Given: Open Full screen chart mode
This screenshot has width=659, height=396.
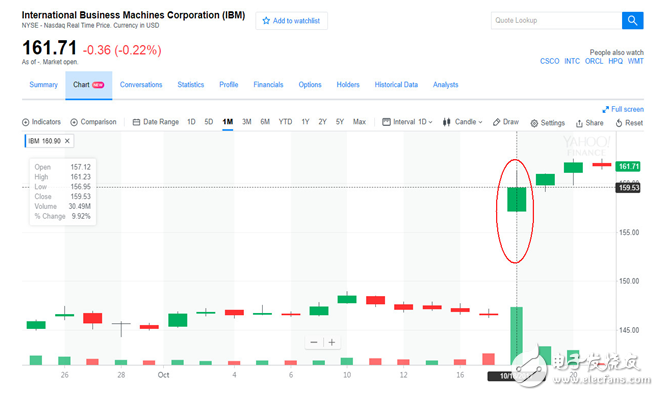Looking at the screenshot, I should point(623,109).
